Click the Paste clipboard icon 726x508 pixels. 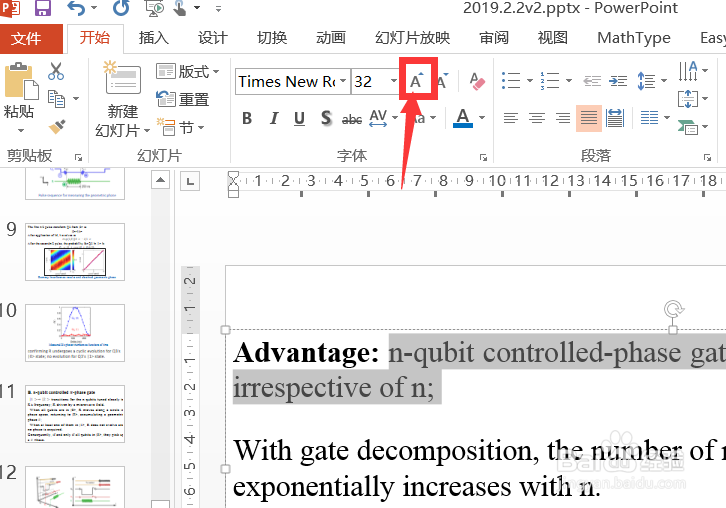21,82
